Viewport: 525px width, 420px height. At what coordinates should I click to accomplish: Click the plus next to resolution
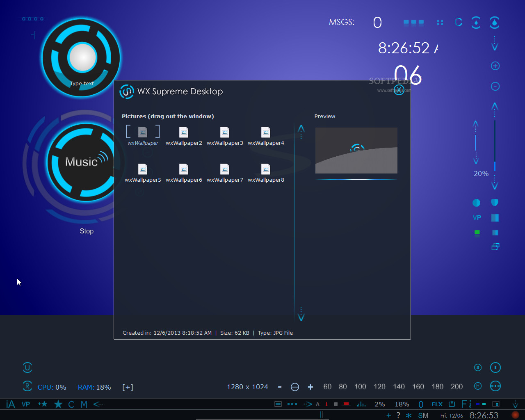pyautogui.click(x=310, y=387)
